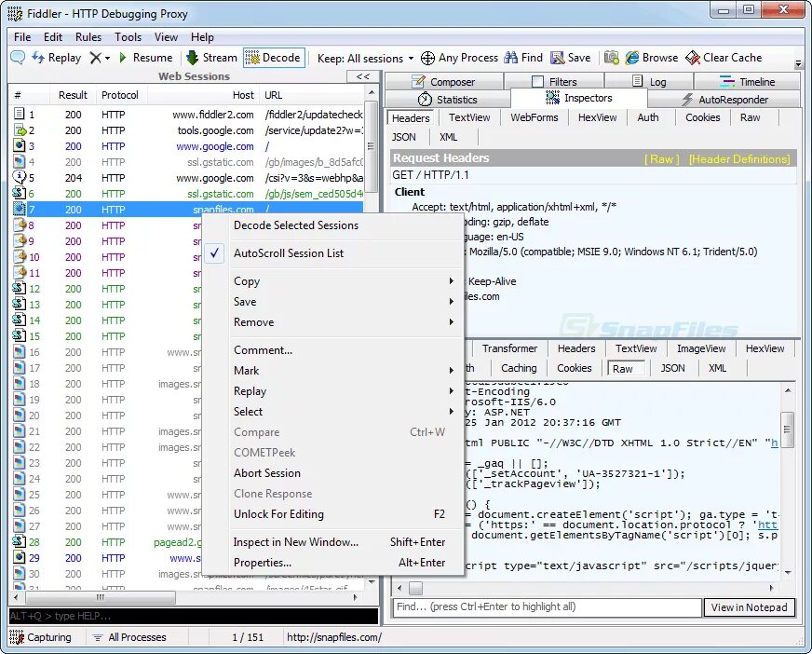The height and width of the screenshot is (654, 812).
Task: Open the Timeline tab
Action: pos(747,82)
